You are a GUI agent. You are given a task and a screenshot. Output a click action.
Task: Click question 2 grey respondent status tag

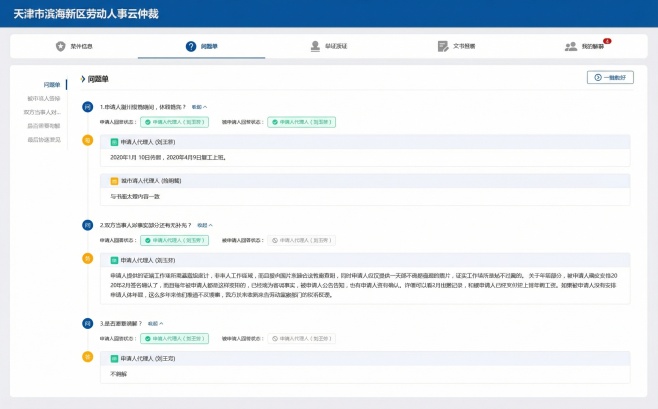[302, 240]
